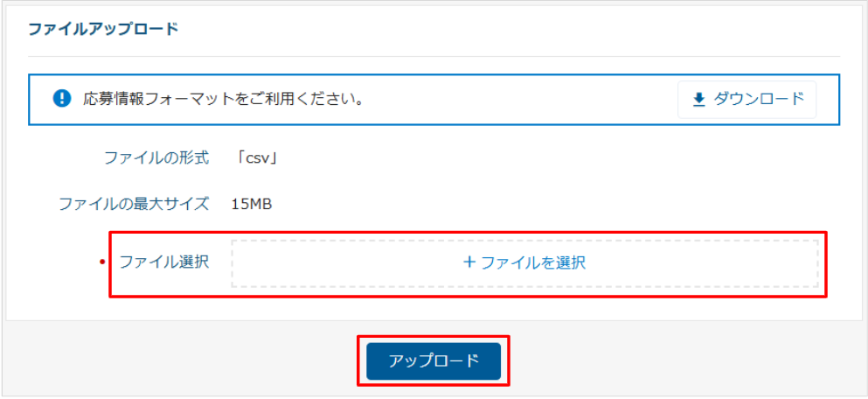Click the download arrow icon

(698, 100)
